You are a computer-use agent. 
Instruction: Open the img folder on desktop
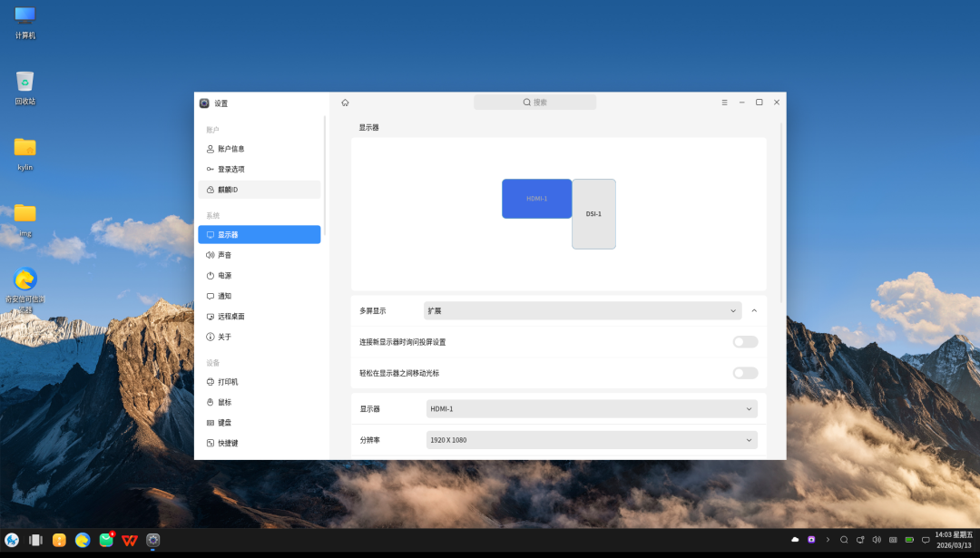[x=25, y=220]
